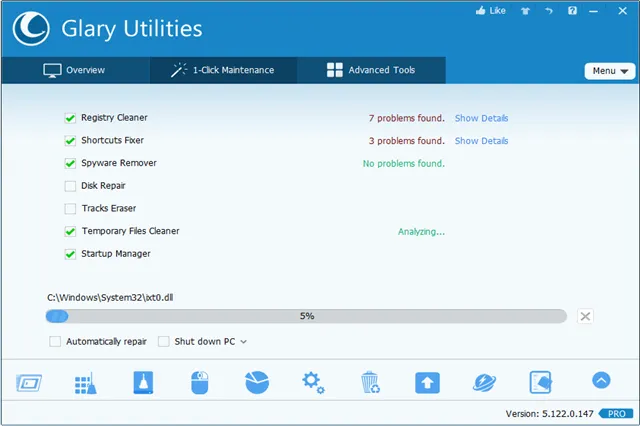
Task: Click the 'Analyzing...' status text
Action: [x=421, y=232]
